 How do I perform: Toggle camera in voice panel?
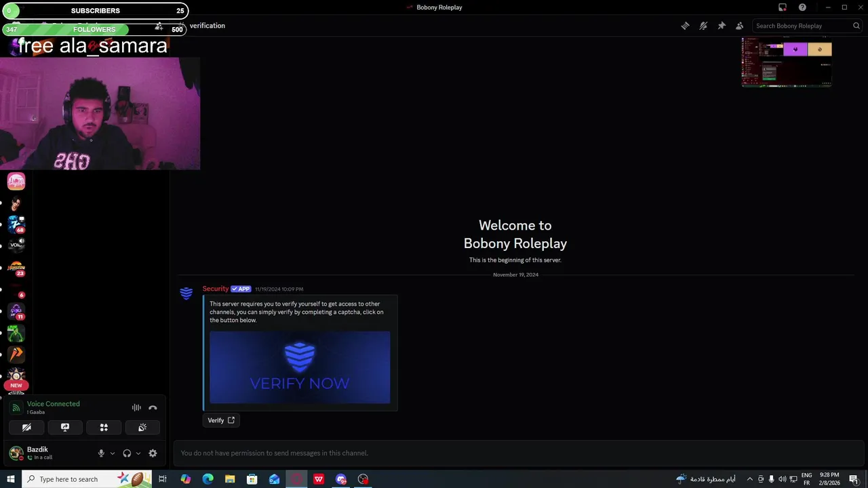pyautogui.click(x=26, y=428)
